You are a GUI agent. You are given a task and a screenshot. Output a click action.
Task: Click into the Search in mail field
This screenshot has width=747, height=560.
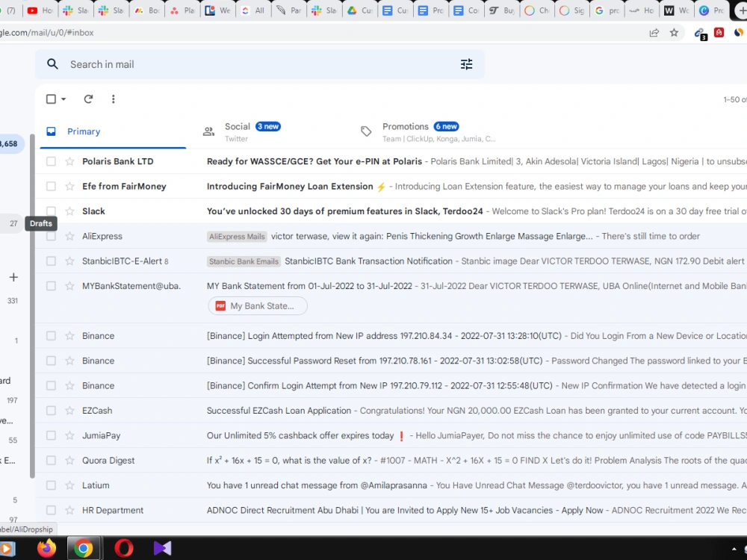(260, 64)
